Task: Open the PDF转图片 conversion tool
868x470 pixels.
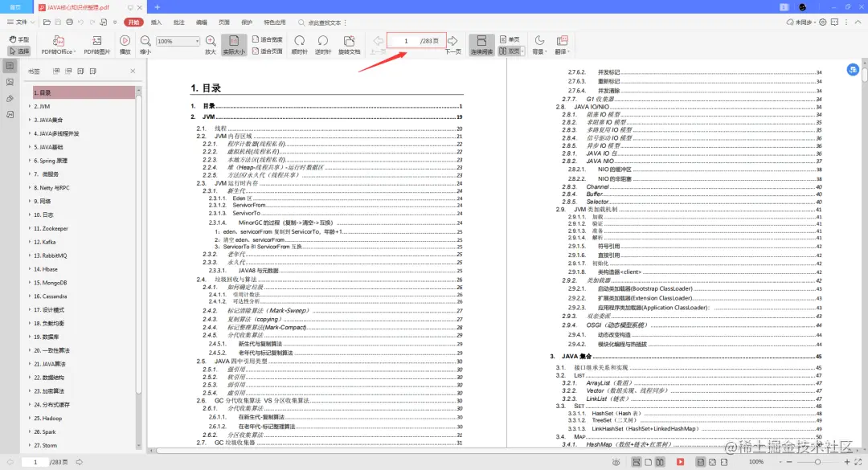Action: [96, 43]
